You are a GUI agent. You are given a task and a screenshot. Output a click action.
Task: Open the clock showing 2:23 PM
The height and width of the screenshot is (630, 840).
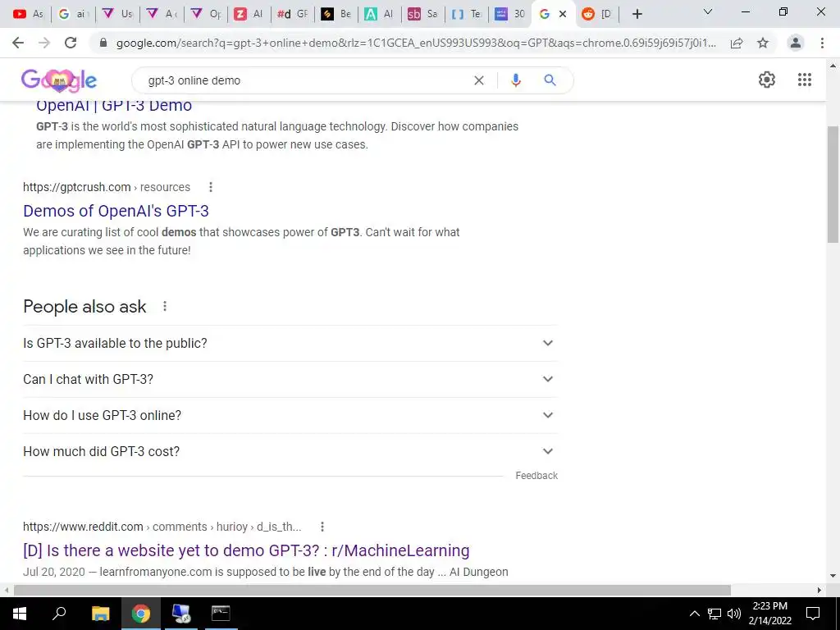click(769, 614)
